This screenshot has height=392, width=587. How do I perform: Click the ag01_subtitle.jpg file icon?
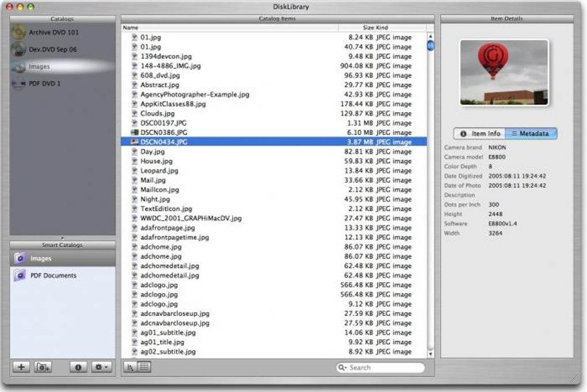tap(135, 333)
